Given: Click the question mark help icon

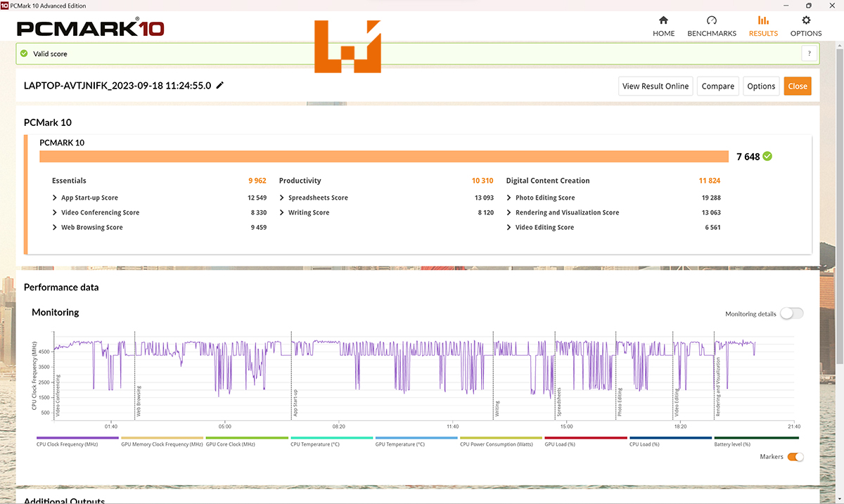Looking at the screenshot, I should (810, 53).
